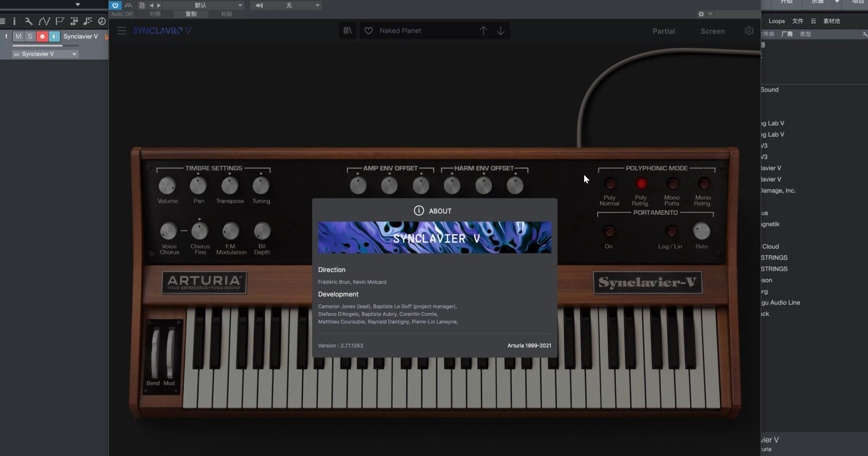Screen dimensions: 868x456
Task: Go to the previous preset with up arrow
Action: [x=483, y=31]
